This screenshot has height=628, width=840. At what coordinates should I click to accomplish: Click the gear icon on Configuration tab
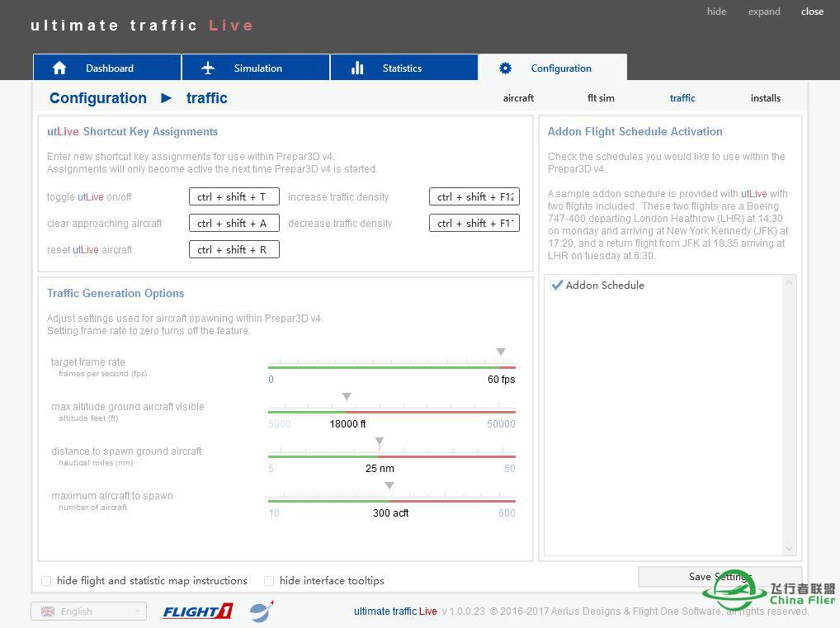[505, 68]
